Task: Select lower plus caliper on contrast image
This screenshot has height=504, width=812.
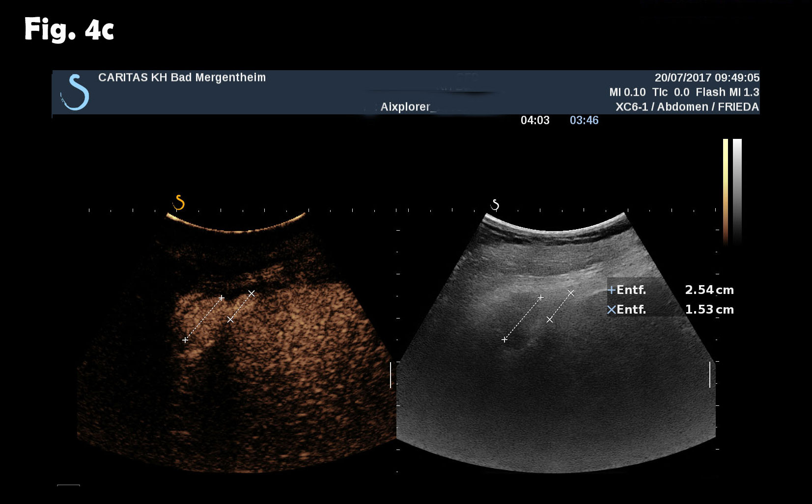Action: point(185,340)
